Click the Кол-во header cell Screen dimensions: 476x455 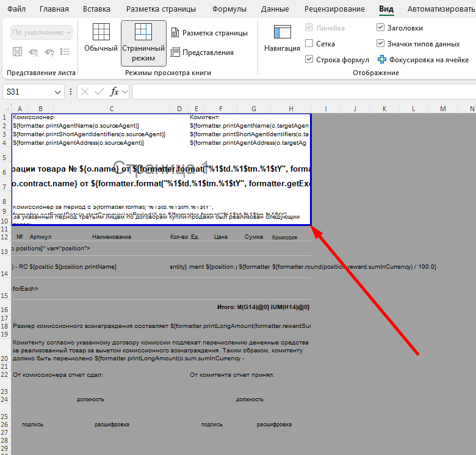coord(179,237)
